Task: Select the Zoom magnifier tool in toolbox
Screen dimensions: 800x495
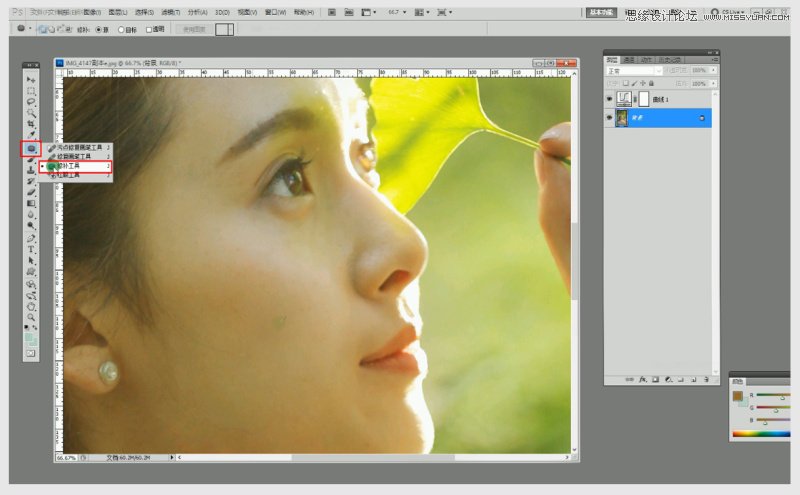Action: tap(31, 317)
